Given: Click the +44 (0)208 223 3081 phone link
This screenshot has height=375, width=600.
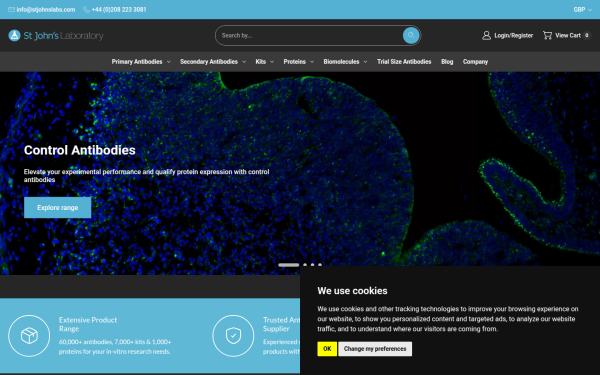Looking at the screenshot, I should pyautogui.click(x=119, y=10).
